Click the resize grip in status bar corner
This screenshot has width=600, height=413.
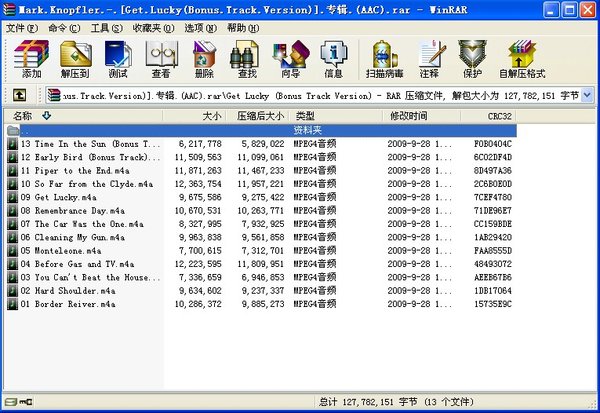pyautogui.click(x=592, y=403)
